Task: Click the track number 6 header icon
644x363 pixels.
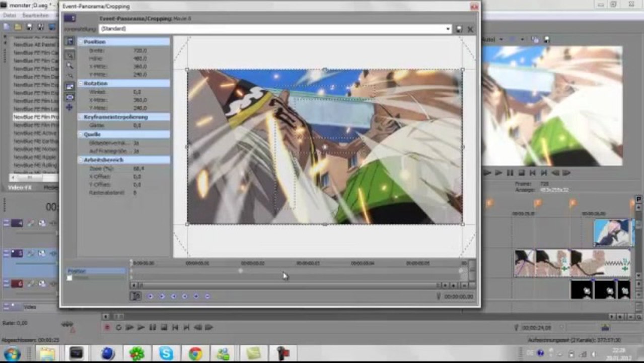Action: click(17, 284)
